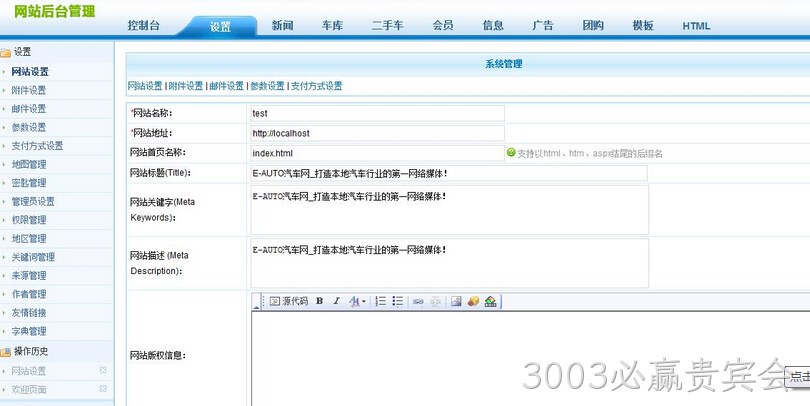Viewport: 810px width, 406px height.
Task: Click the 网站设置 link under 系统管理
Action: (x=145, y=86)
